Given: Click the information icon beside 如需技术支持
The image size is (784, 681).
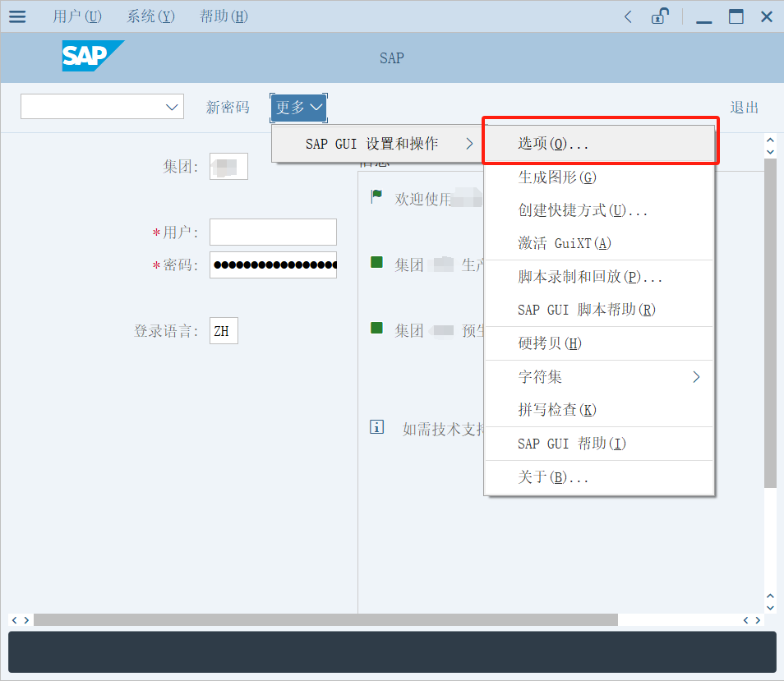Looking at the screenshot, I should coord(376,427).
